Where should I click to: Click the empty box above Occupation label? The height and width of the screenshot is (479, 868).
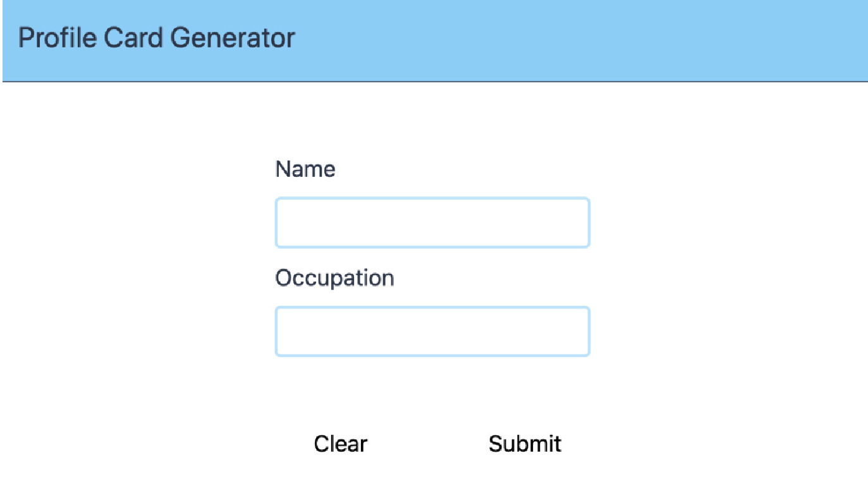(x=432, y=222)
